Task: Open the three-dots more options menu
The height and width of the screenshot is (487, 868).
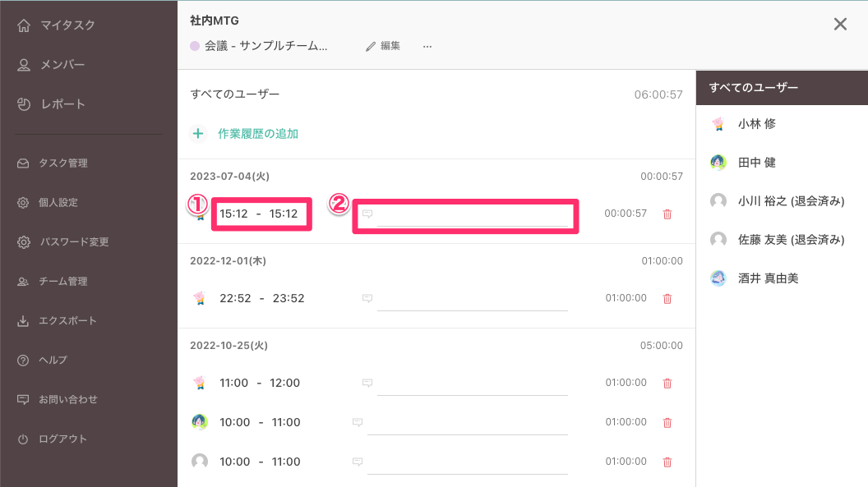Action: (427, 47)
